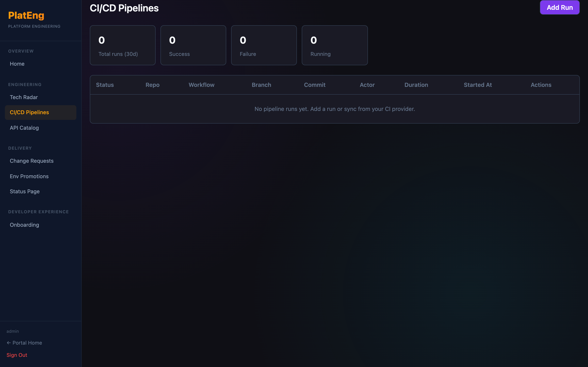Viewport: 588px width, 367px height.
Task: Open the Tech Radar page
Action: click(23, 97)
